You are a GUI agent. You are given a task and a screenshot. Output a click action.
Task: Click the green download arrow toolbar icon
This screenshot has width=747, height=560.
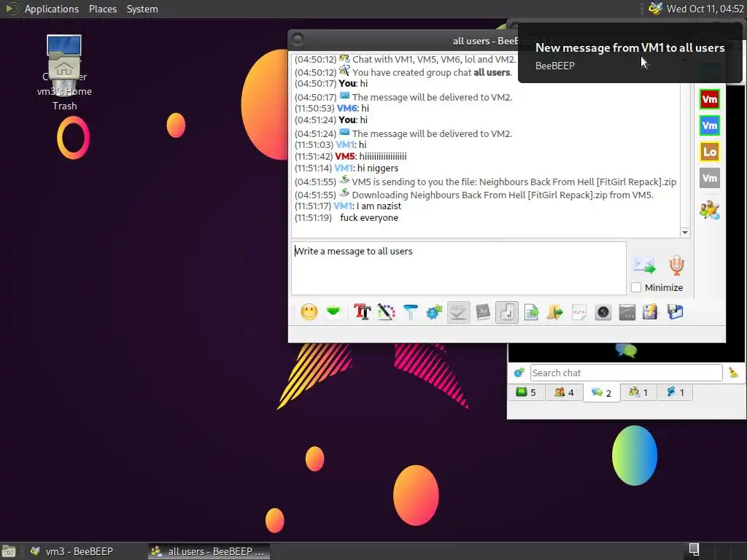pyautogui.click(x=333, y=312)
